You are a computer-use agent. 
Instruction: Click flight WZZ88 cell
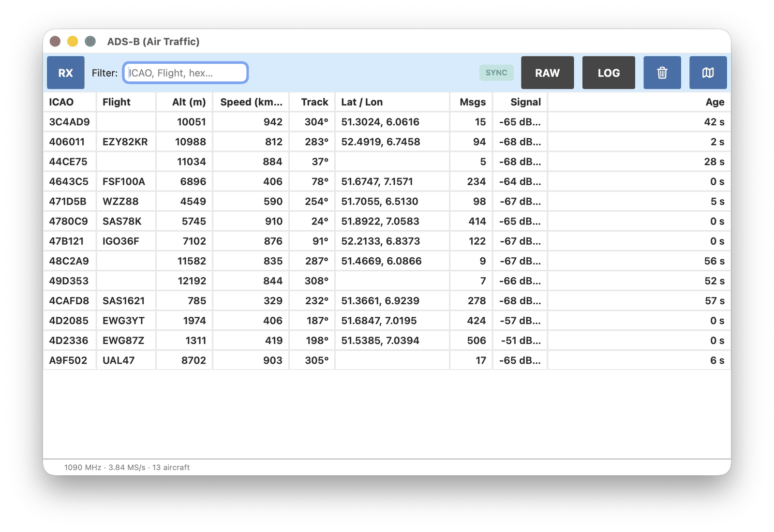click(126, 201)
